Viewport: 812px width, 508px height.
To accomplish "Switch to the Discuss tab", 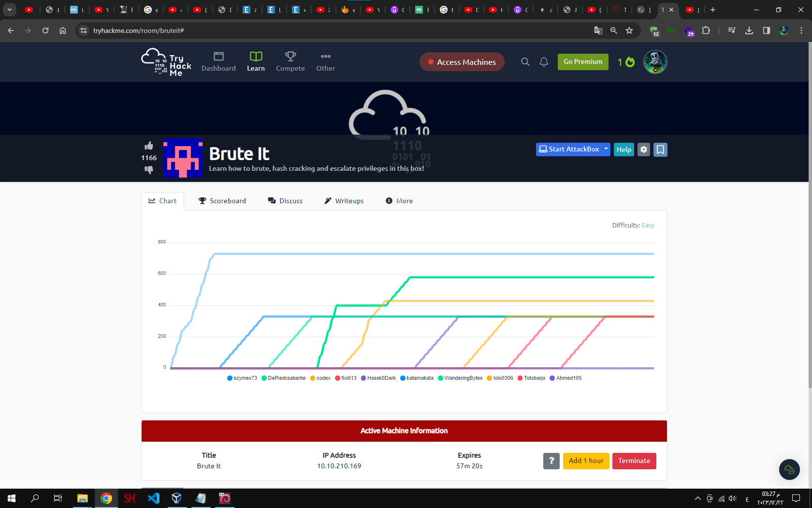I will coord(285,201).
